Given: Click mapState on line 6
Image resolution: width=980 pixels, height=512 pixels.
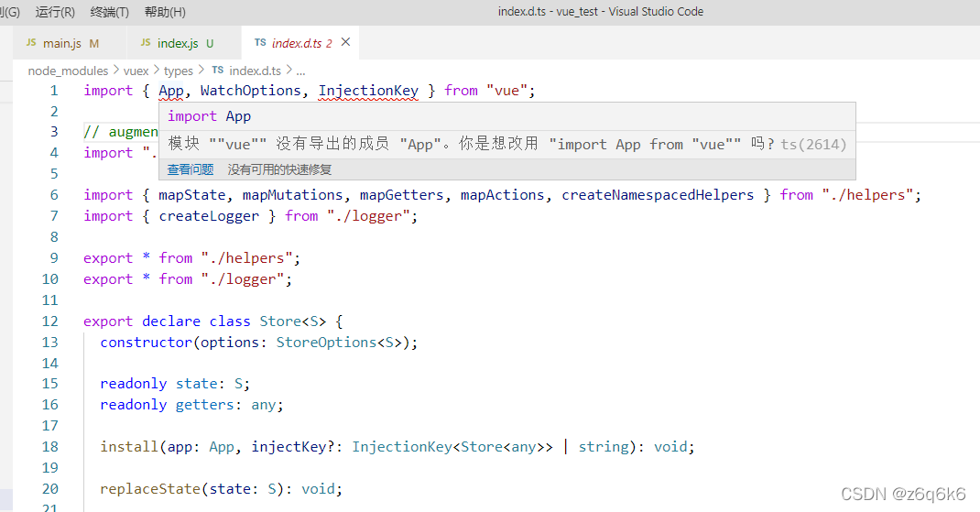Looking at the screenshot, I should coord(191,195).
